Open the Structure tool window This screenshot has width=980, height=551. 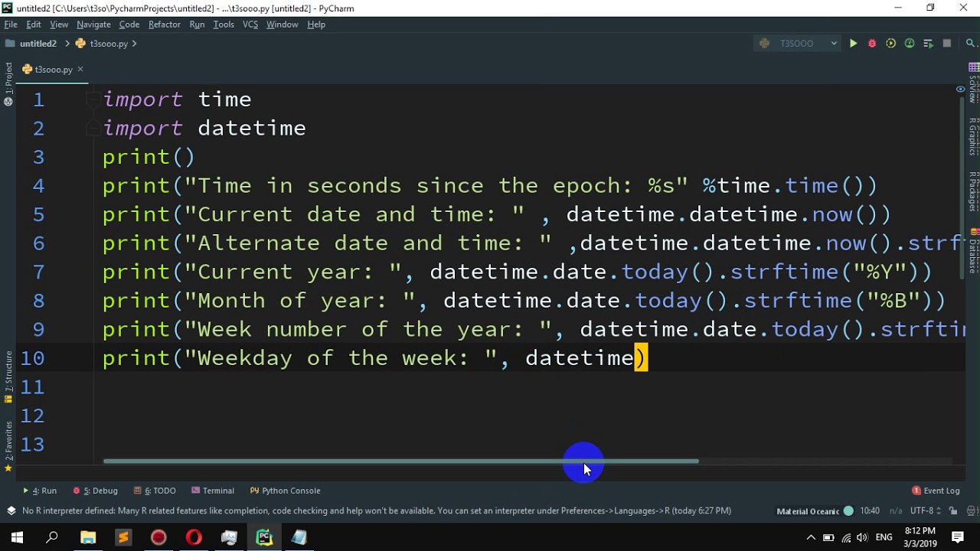coord(8,377)
